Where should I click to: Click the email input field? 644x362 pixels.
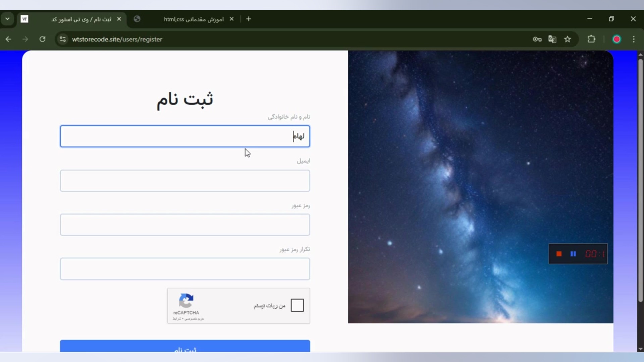[185, 181]
